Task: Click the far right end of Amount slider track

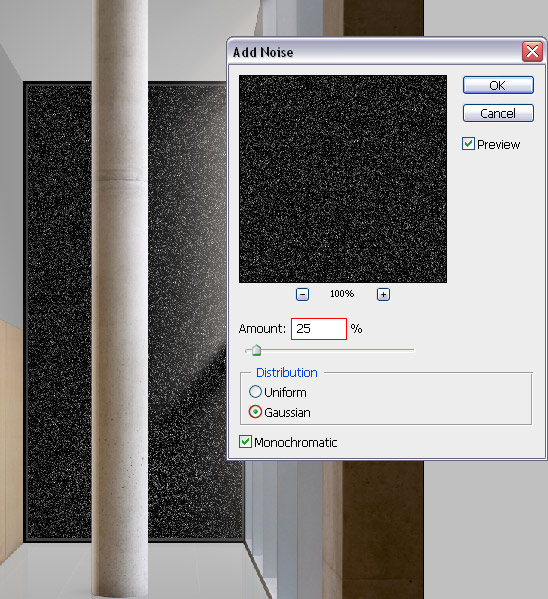Action: (x=413, y=350)
